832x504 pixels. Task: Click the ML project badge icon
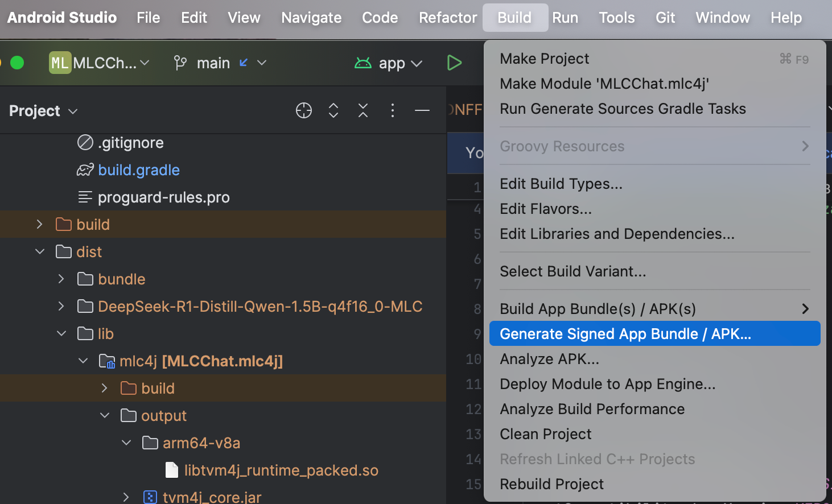(60, 63)
